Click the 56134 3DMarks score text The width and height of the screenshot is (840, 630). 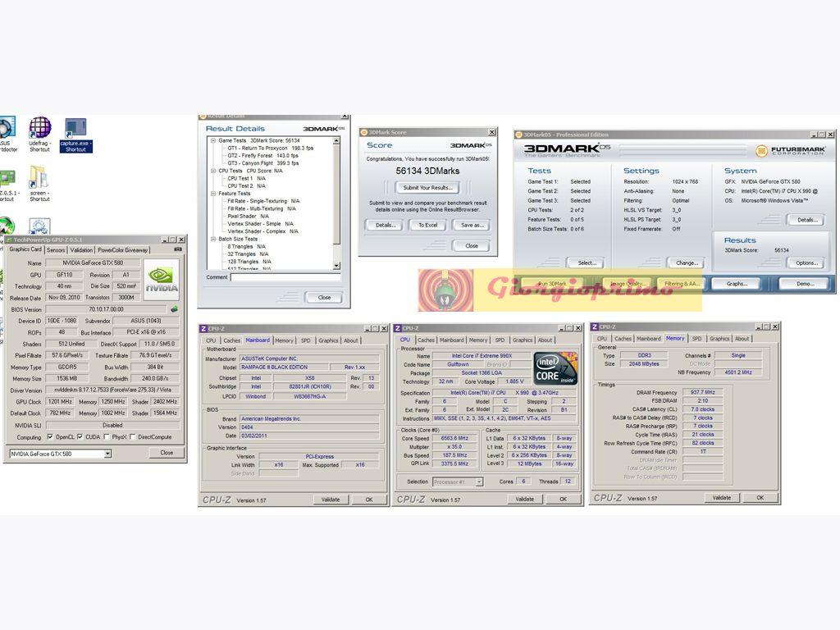click(x=427, y=171)
